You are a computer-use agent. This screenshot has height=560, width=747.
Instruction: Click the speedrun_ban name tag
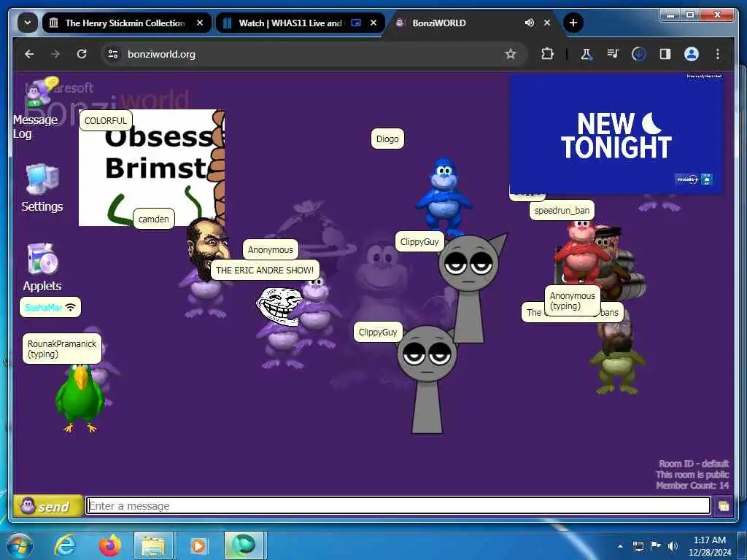pos(562,211)
